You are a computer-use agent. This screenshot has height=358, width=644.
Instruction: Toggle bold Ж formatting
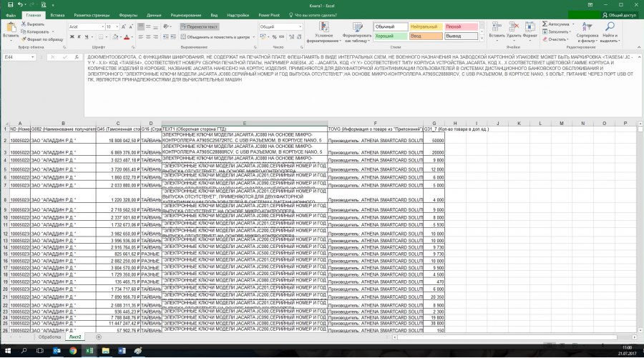[72, 37]
